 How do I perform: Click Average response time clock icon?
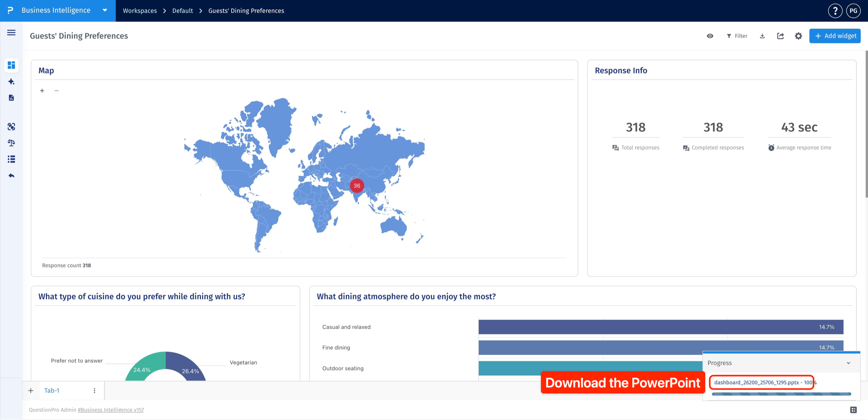tap(771, 148)
